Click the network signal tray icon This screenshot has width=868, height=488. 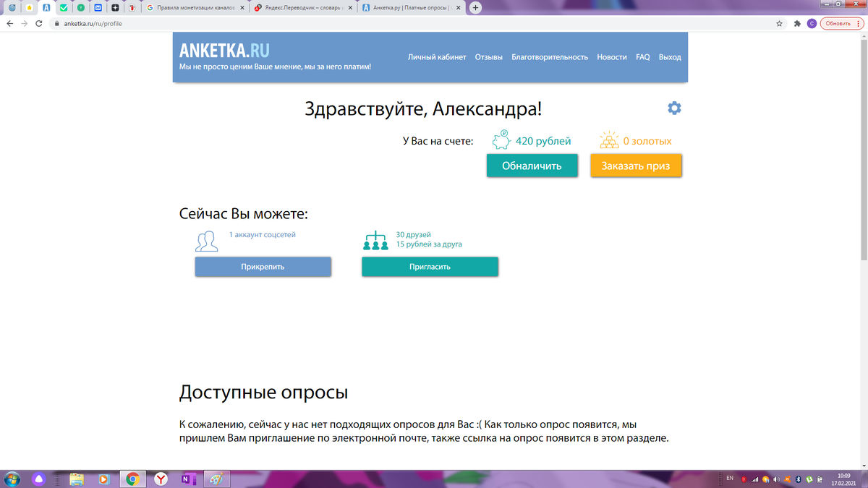coord(754,479)
